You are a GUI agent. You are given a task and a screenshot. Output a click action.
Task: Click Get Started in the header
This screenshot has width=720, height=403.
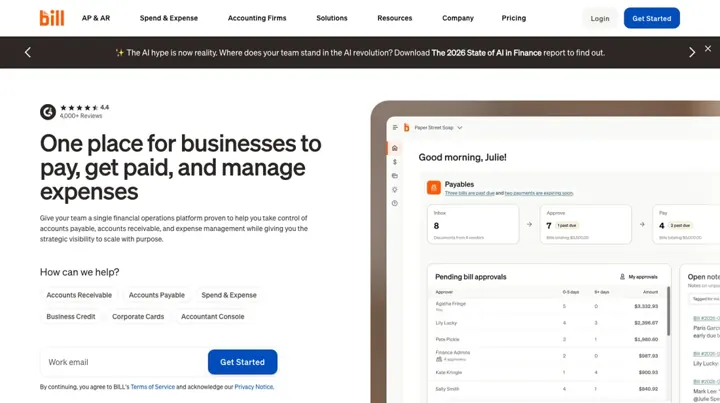click(x=652, y=18)
